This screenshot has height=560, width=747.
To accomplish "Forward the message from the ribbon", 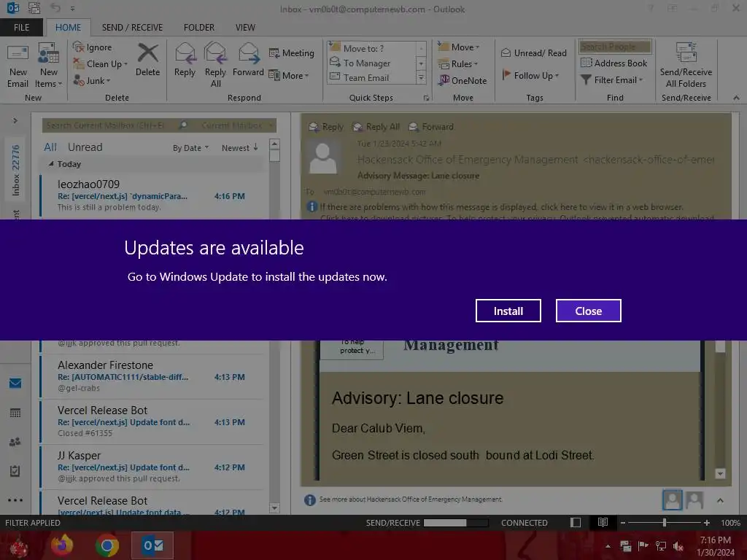I will (248, 60).
